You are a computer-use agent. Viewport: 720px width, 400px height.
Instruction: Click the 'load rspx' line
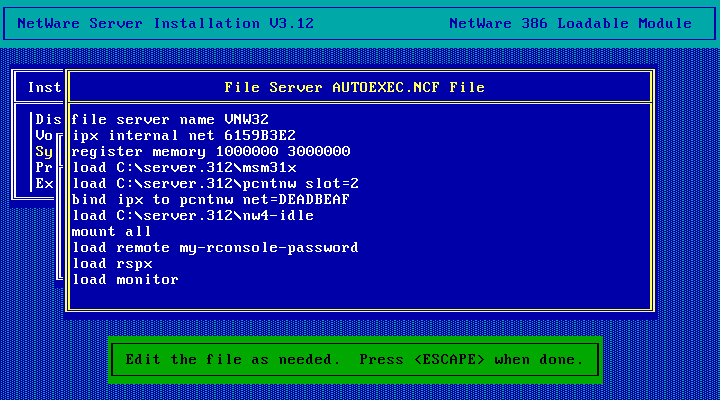click(x=112, y=264)
